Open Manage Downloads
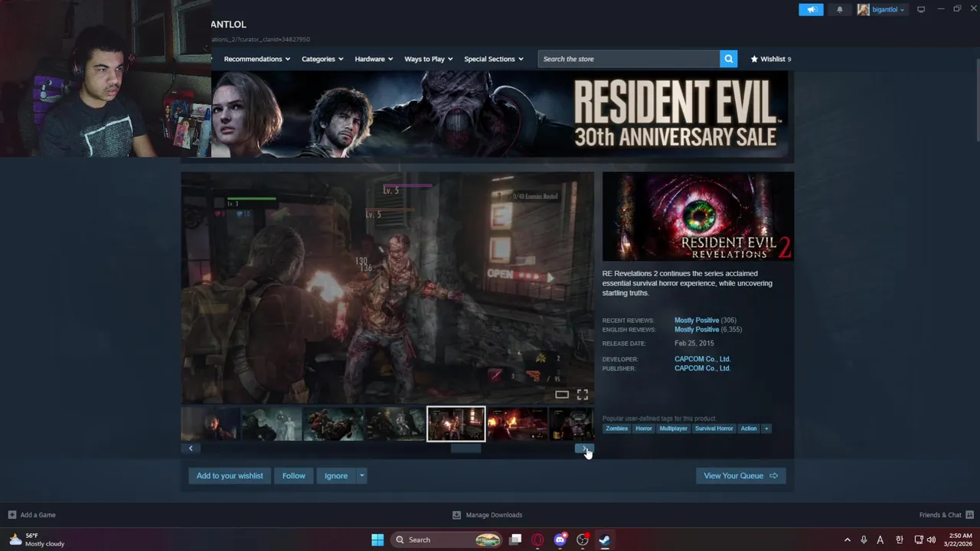 487,515
